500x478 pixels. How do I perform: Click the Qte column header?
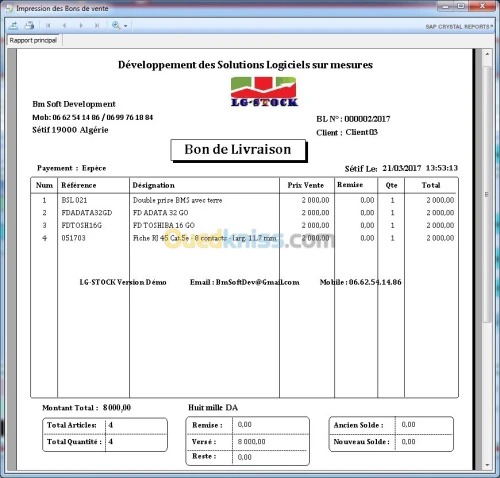tap(391, 185)
